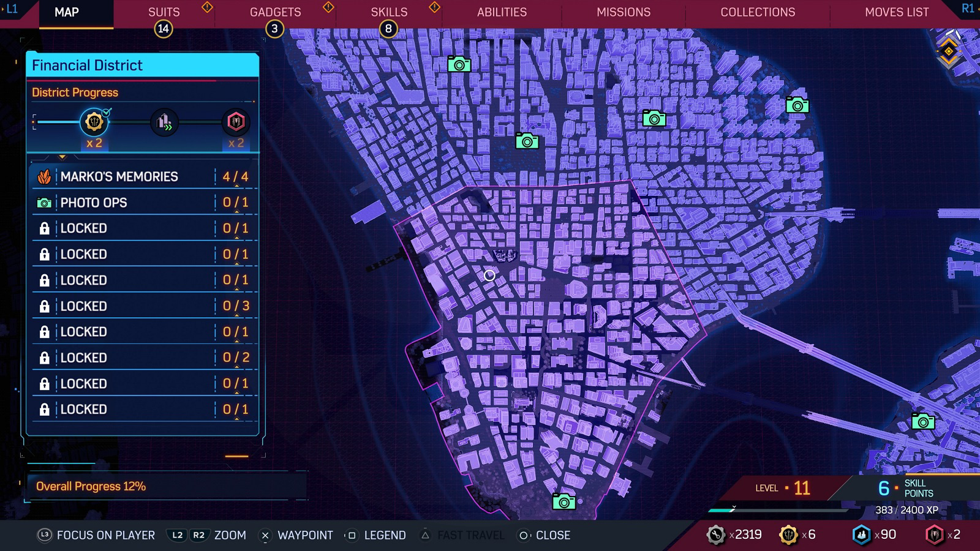The height and width of the screenshot is (551, 980).
Task: Click the alert diamond beside GADGETS
Action: click(x=328, y=7)
